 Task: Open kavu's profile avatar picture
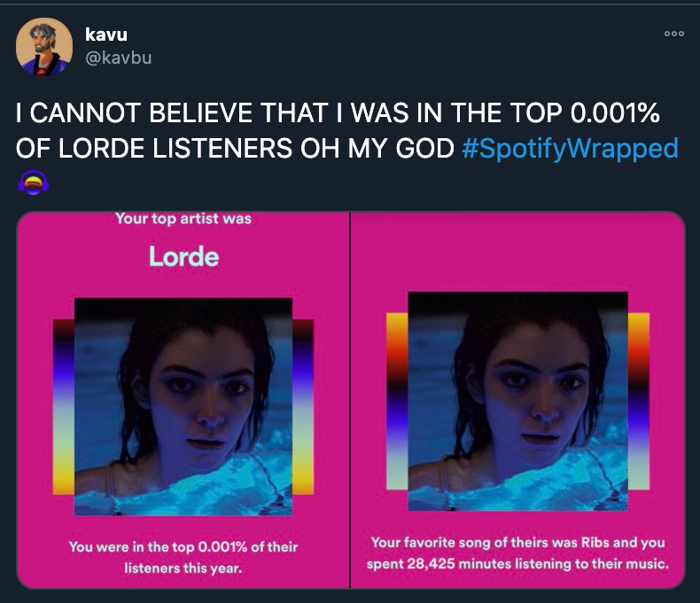(43, 46)
